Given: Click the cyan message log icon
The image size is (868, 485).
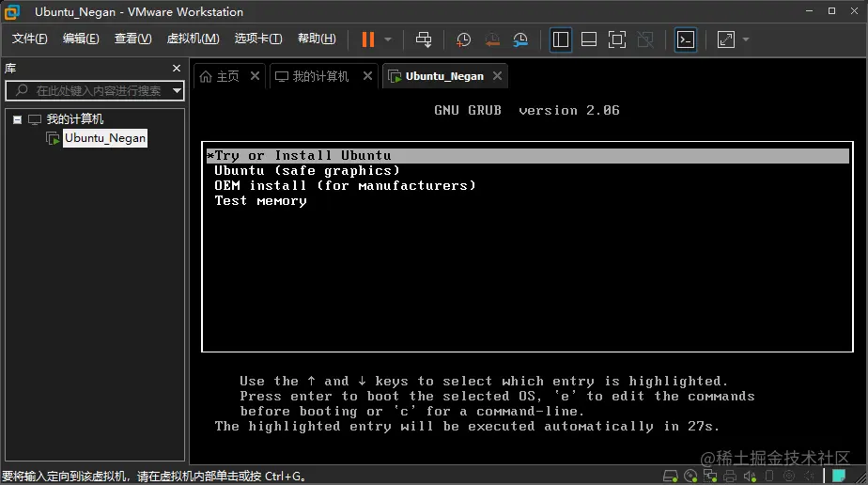Looking at the screenshot, I should coord(839,476).
